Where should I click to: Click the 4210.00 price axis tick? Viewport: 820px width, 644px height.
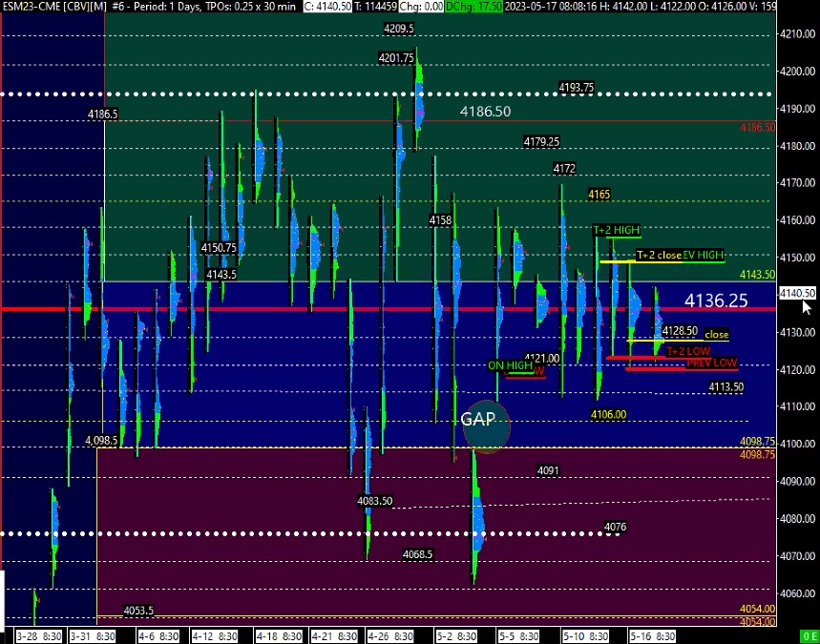797,34
